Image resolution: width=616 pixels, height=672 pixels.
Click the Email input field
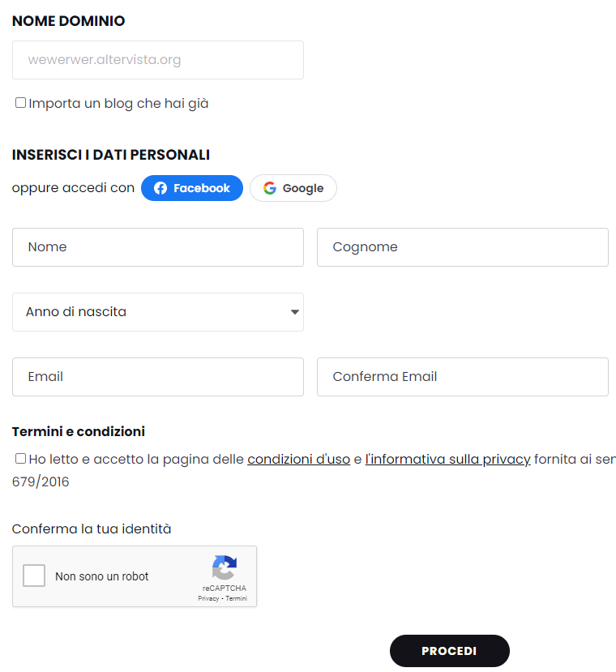158,377
